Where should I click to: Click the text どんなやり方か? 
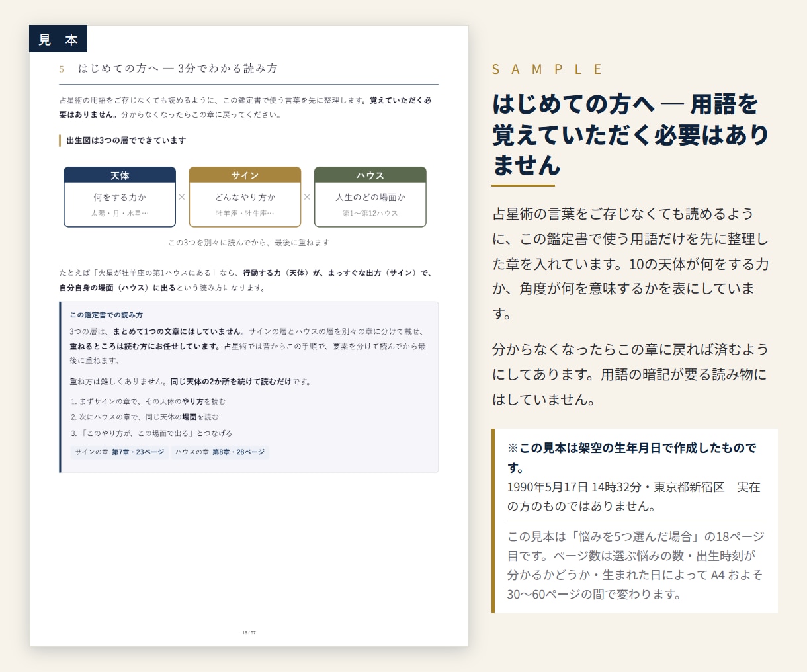pyautogui.click(x=245, y=197)
